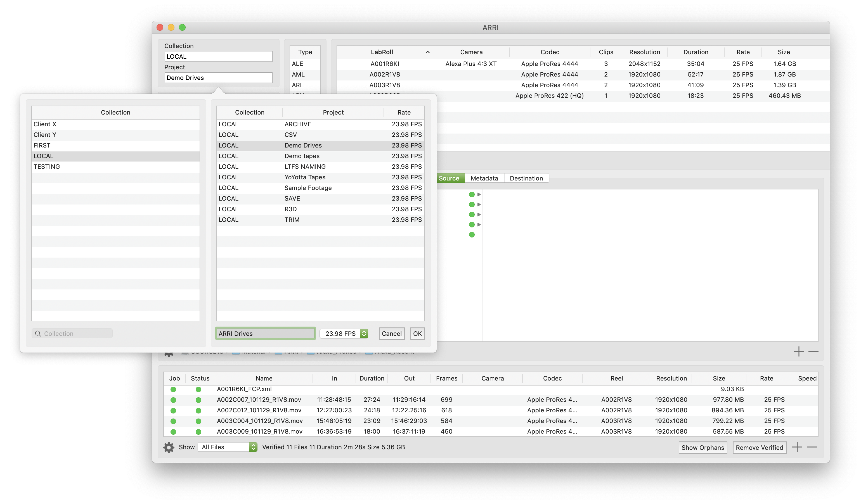Expand the first Source tree item

(479, 194)
